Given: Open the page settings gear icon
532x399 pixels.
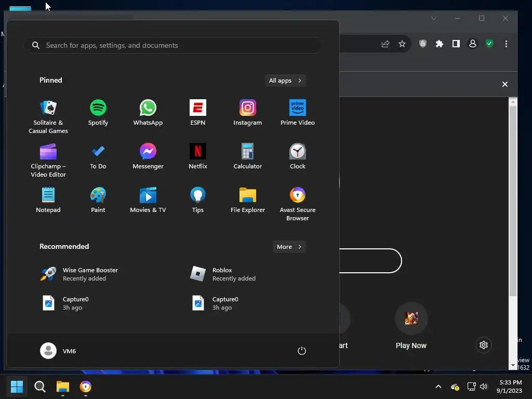Looking at the screenshot, I should pos(484,345).
